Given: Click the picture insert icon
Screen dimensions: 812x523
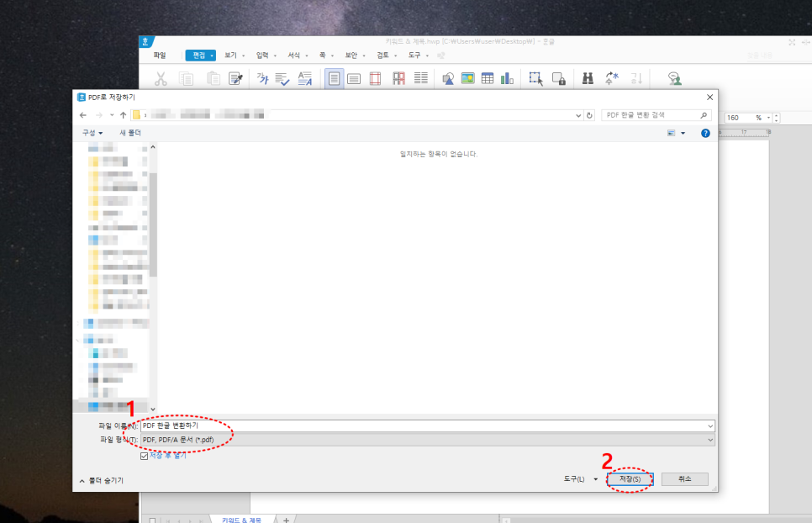Looking at the screenshot, I should tap(467, 79).
